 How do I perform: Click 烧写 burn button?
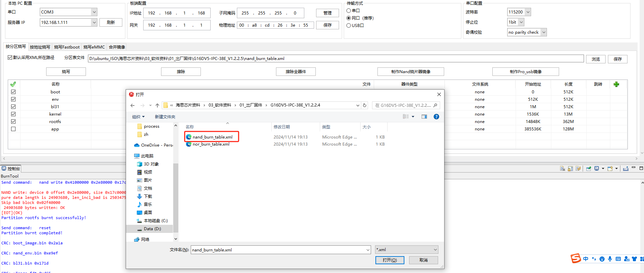(x=66, y=72)
